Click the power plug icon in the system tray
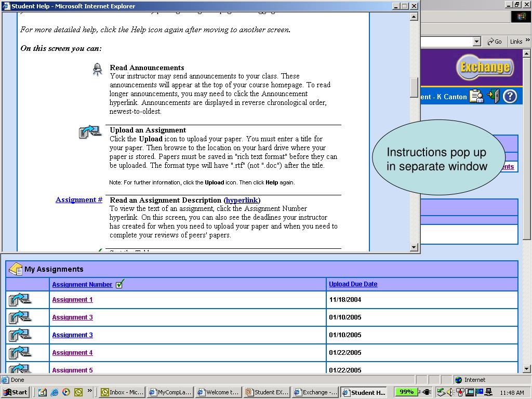The image size is (532, 399). tap(427, 392)
